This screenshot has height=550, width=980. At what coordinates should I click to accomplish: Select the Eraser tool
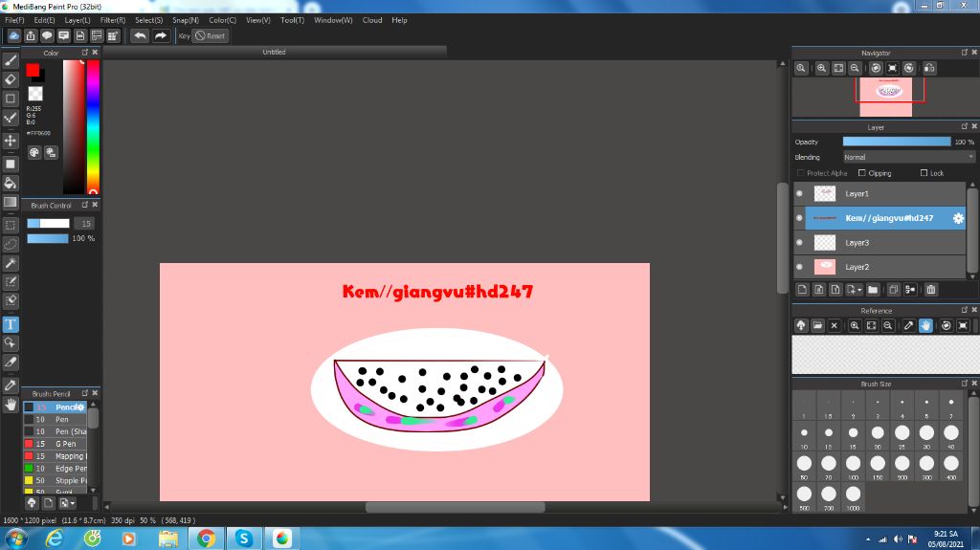[x=11, y=79]
